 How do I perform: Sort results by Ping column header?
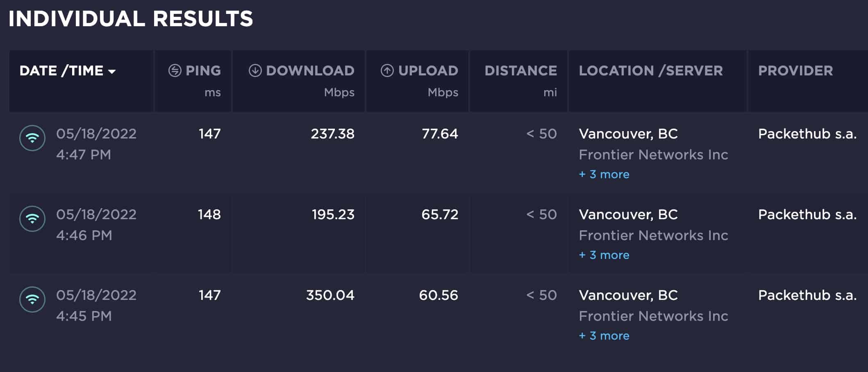[203, 70]
